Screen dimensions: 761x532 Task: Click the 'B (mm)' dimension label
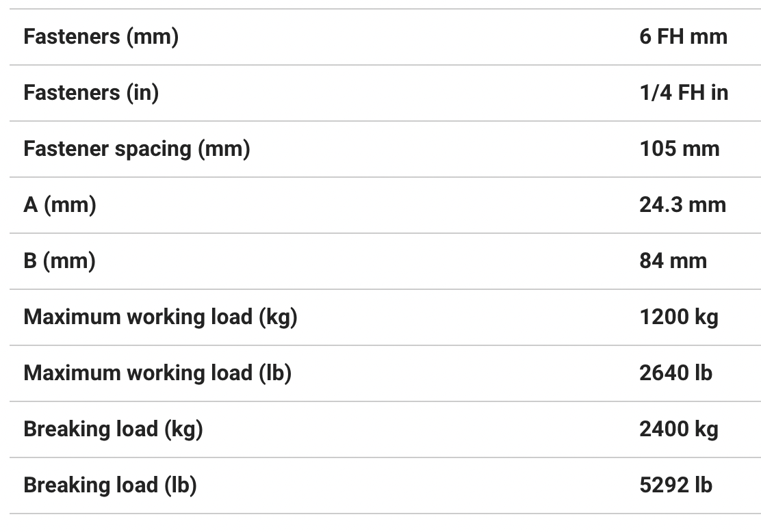(x=59, y=261)
